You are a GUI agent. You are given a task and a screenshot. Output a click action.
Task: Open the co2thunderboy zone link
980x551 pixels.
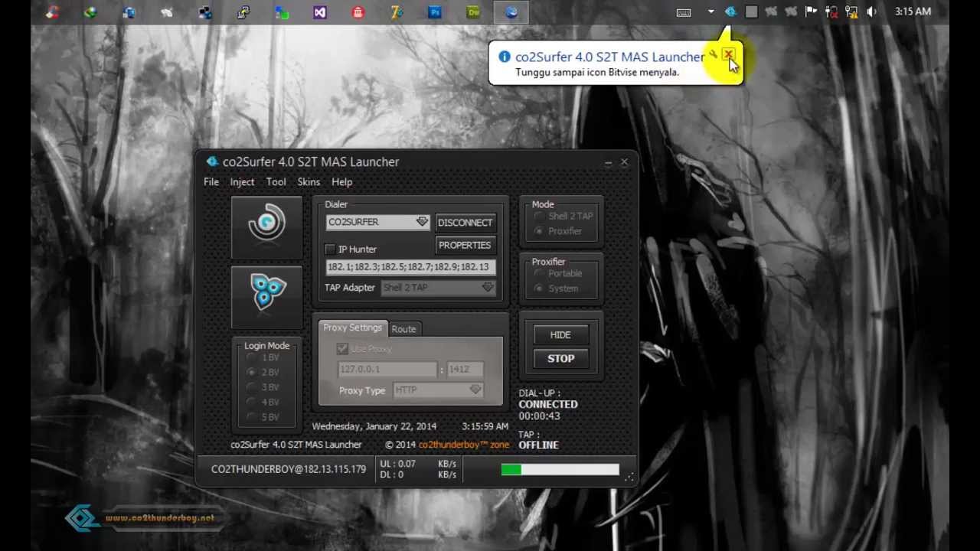(x=463, y=445)
